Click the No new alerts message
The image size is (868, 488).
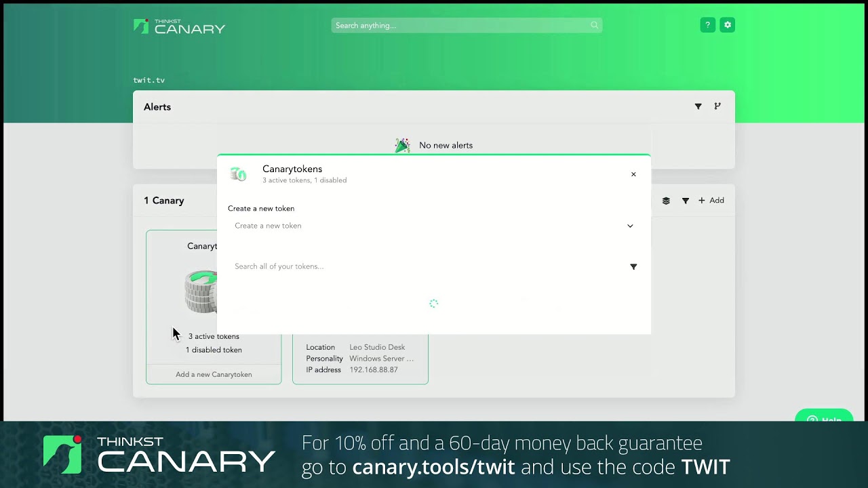[x=446, y=145]
